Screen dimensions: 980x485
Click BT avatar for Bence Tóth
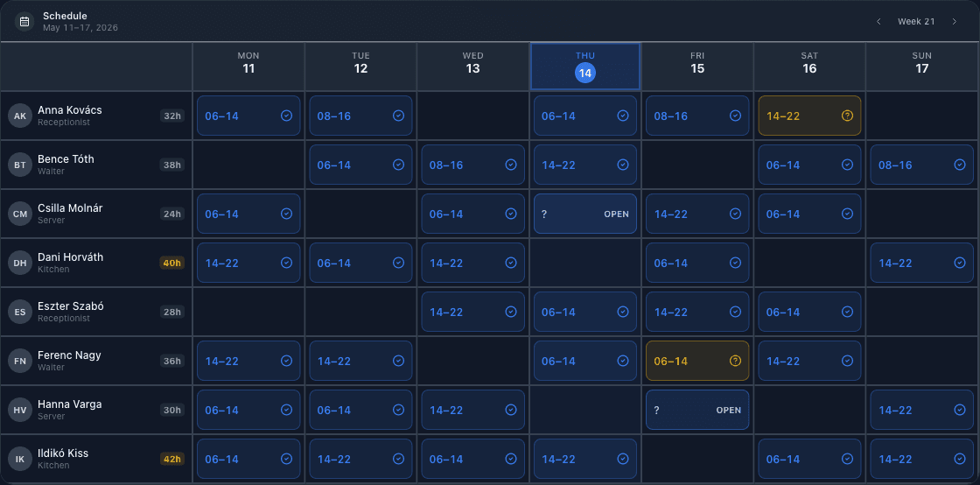[20, 165]
